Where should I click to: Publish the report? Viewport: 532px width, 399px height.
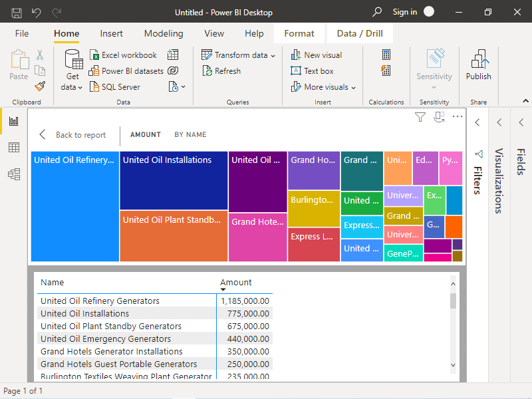478,65
